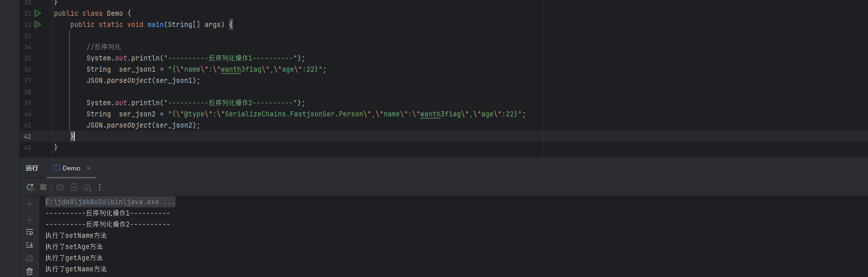This screenshot has width=868, height=277.
Task: Clear console with the trash icon
Action: tap(30, 271)
